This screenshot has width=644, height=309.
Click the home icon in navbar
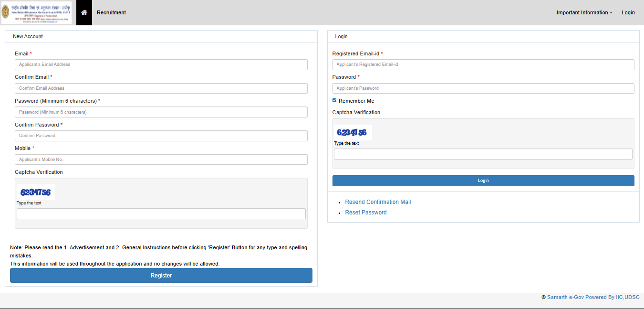[x=84, y=12]
